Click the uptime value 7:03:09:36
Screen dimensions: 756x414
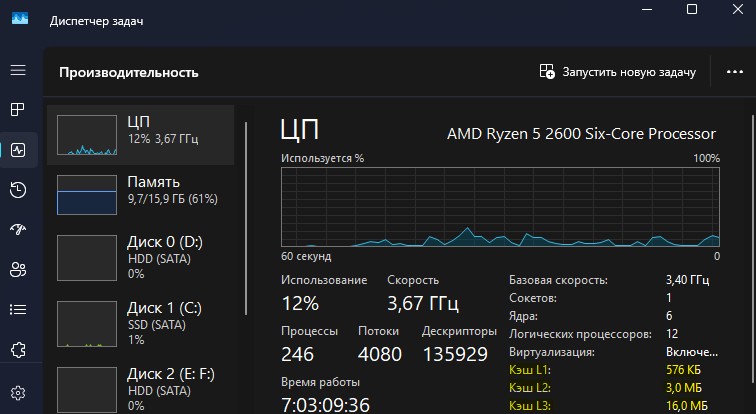[325, 405]
